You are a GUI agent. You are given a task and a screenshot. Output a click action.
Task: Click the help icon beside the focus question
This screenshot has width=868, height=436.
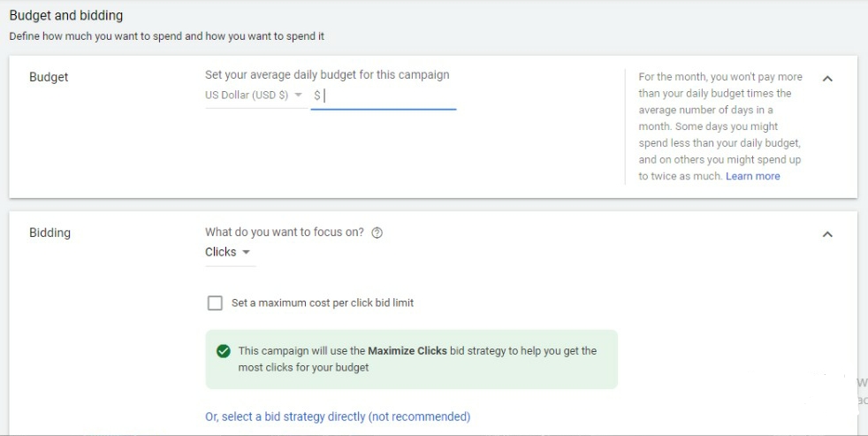[377, 233]
